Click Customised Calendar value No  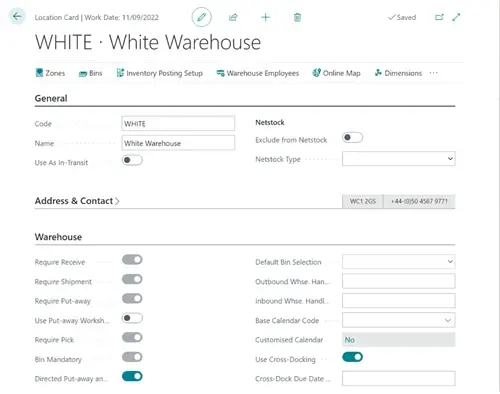tap(399, 340)
